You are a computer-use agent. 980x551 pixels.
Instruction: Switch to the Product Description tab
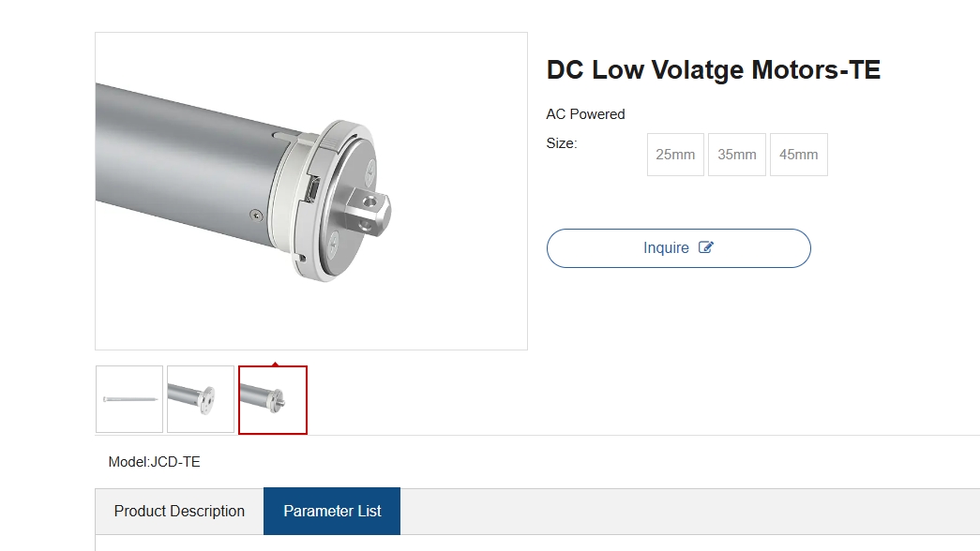179,512
